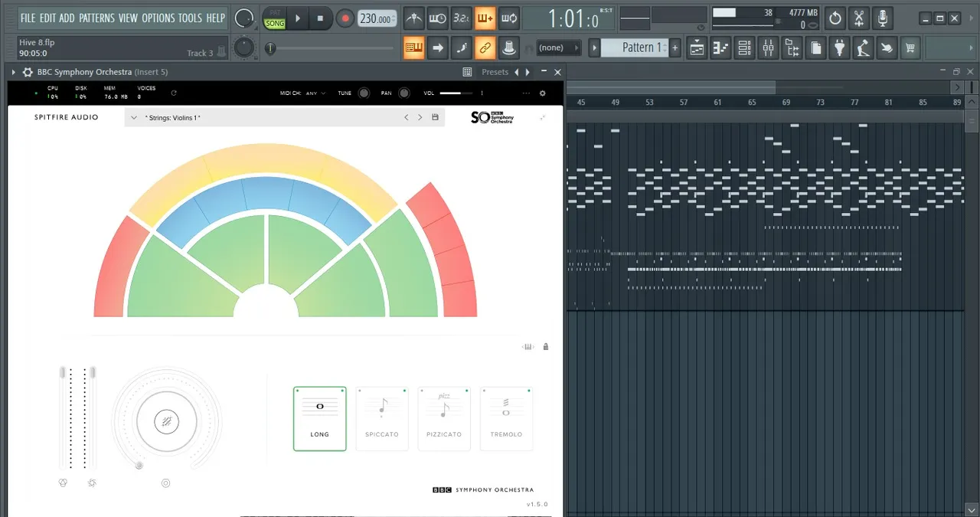Viewport: 980px width, 517px height.
Task: Open the HELP menu
Action: [216, 18]
